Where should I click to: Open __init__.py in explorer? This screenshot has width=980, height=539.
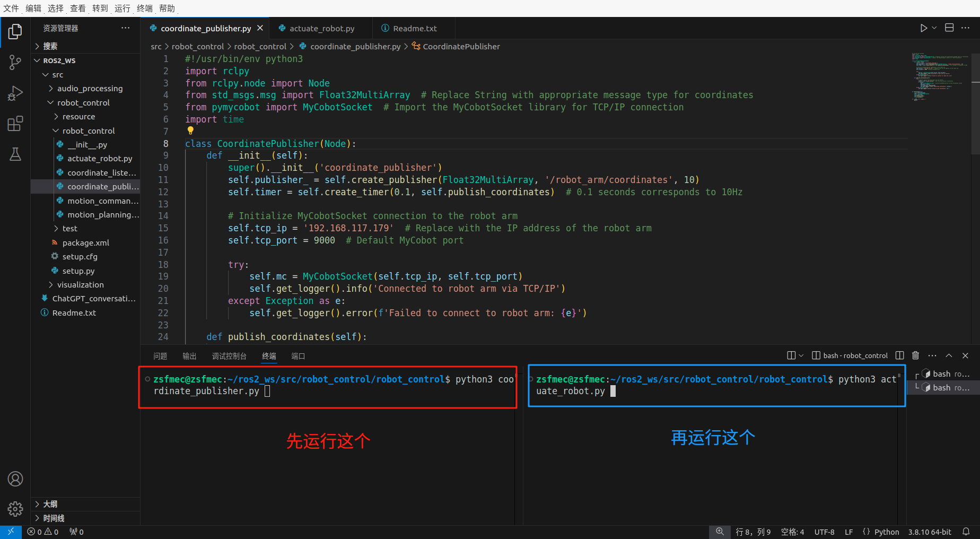coord(85,145)
